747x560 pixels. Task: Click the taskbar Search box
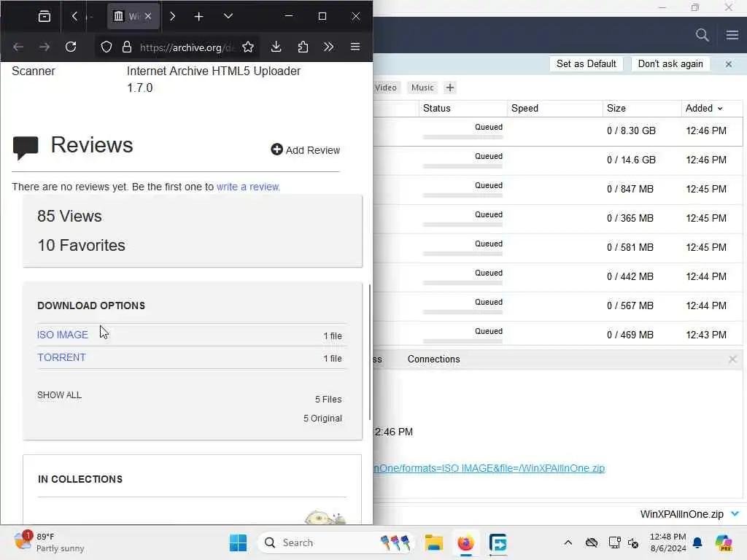(x=336, y=542)
